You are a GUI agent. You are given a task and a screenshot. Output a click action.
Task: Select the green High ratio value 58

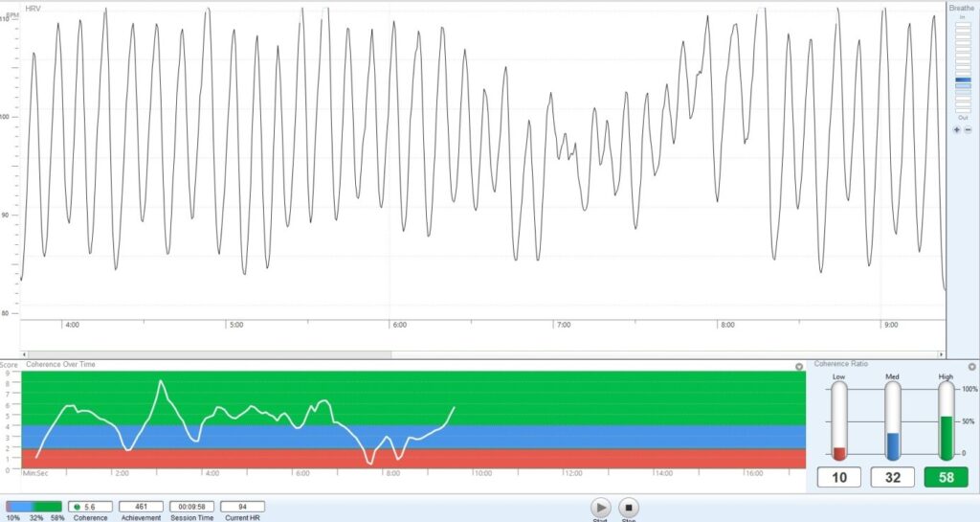tap(947, 477)
